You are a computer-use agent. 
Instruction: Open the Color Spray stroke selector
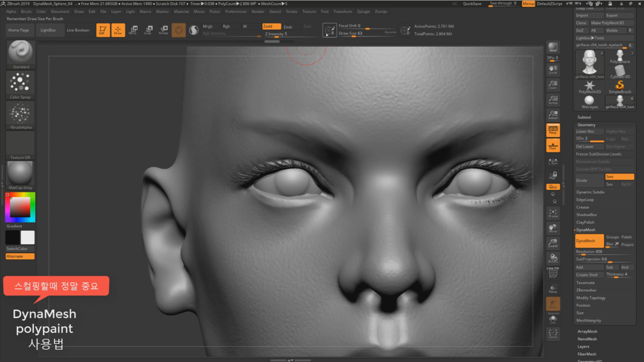(x=20, y=85)
